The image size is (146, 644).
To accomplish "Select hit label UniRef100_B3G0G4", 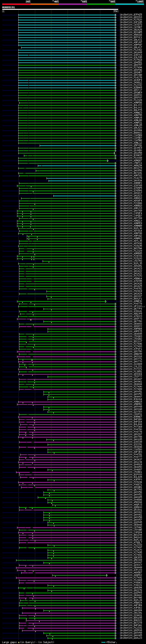I will (131, 399).
